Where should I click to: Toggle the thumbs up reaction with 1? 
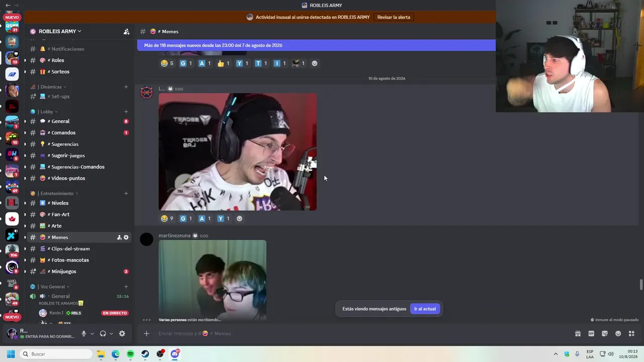pyautogui.click(x=223, y=63)
